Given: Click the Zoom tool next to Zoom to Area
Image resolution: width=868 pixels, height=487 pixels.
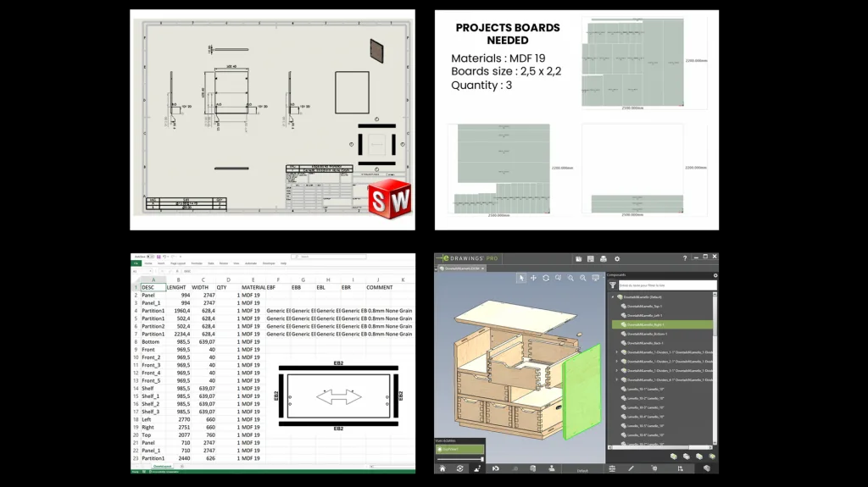Looking at the screenshot, I should (570, 278).
